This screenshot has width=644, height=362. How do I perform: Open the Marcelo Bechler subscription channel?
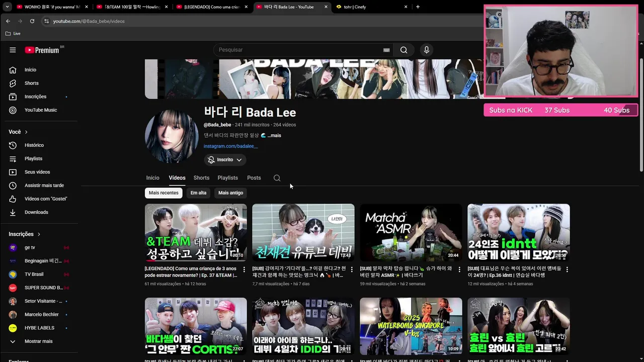pyautogui.click(x=39, y=314)
